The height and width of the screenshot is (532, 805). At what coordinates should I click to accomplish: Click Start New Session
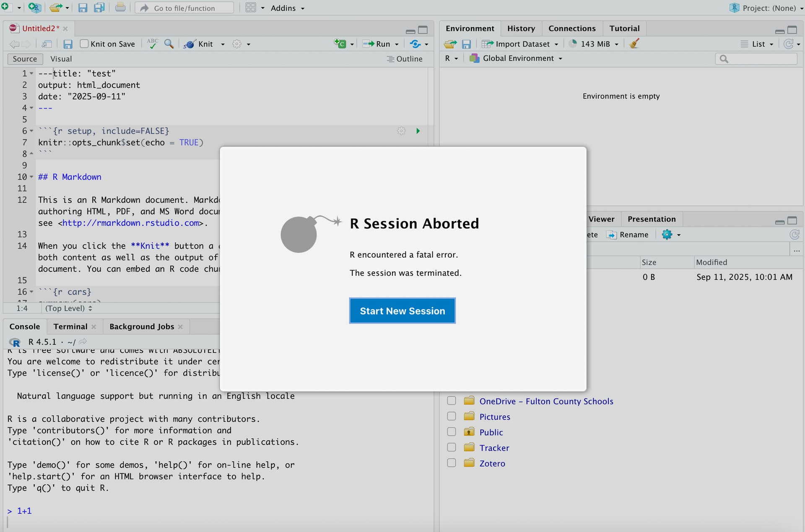tap(402, 310)
